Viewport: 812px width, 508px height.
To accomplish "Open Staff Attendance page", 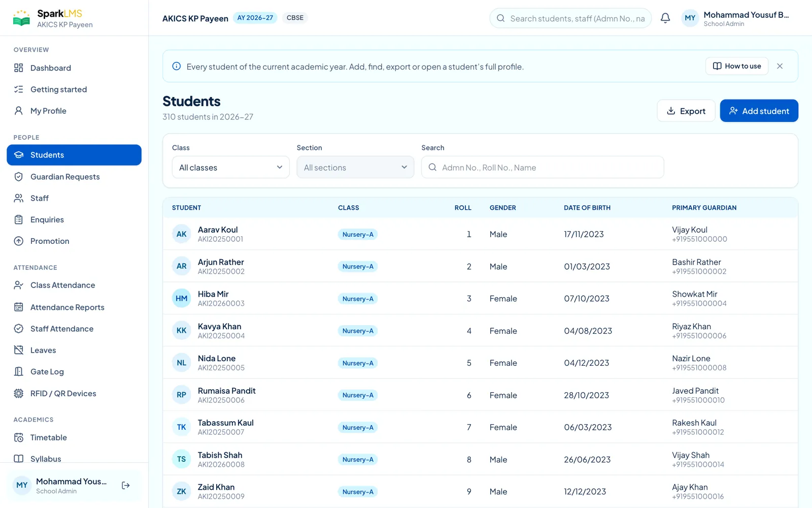I will click(74, 329).
